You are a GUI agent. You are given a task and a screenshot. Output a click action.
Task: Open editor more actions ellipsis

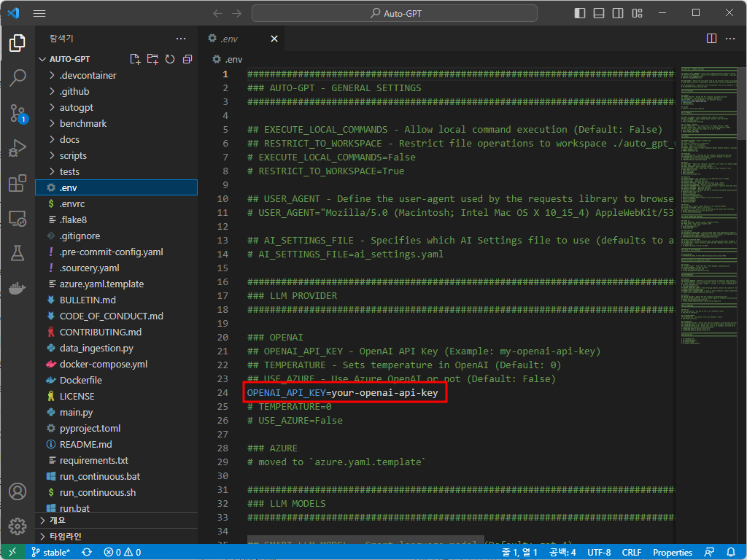[730, 39]
